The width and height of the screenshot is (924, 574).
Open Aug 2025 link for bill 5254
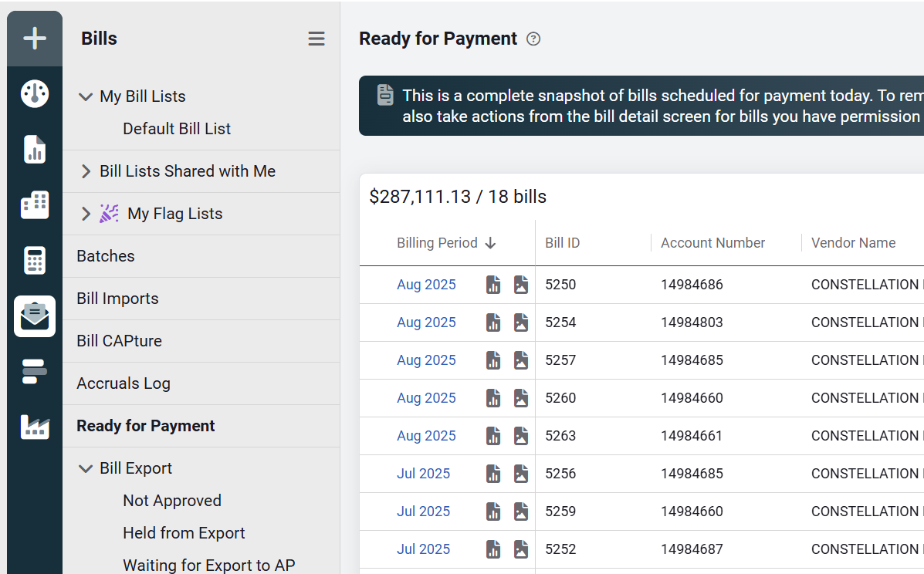point(426,322)
